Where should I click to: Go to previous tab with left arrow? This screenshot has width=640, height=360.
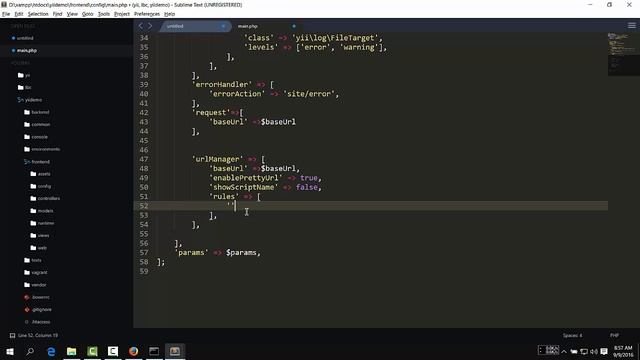coord(140,26)
